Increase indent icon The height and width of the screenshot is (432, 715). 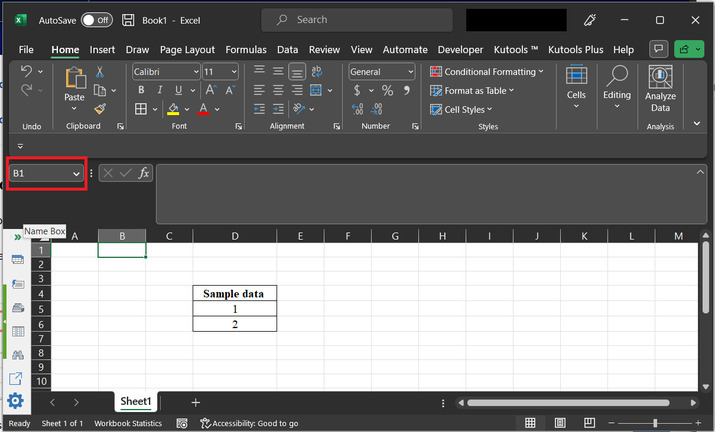point(278,109)
